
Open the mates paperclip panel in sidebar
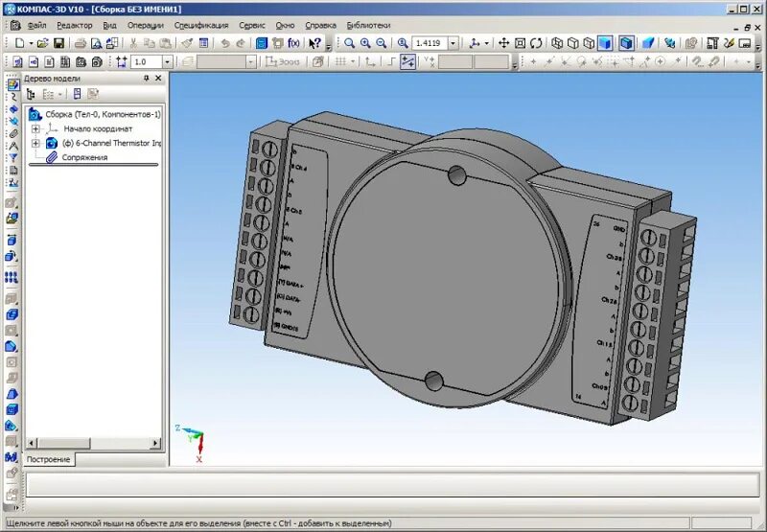coord(12,133)
